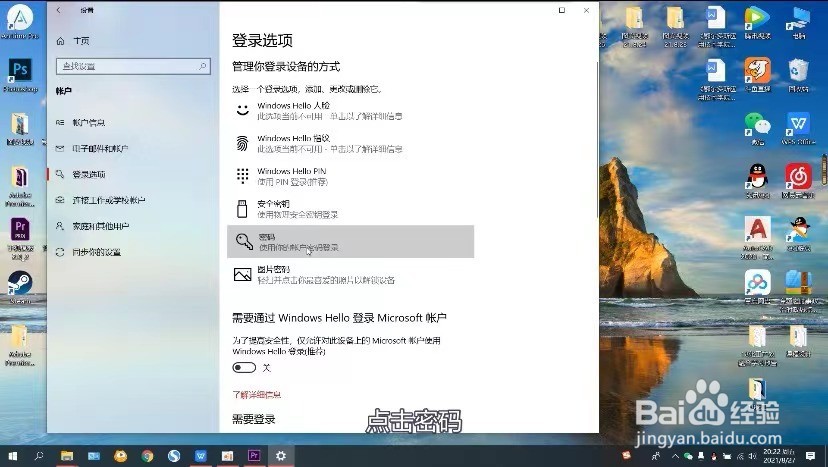Go back with the settings back arrow
The height and width of the screenshot is (467, 828).
point(59,10)
